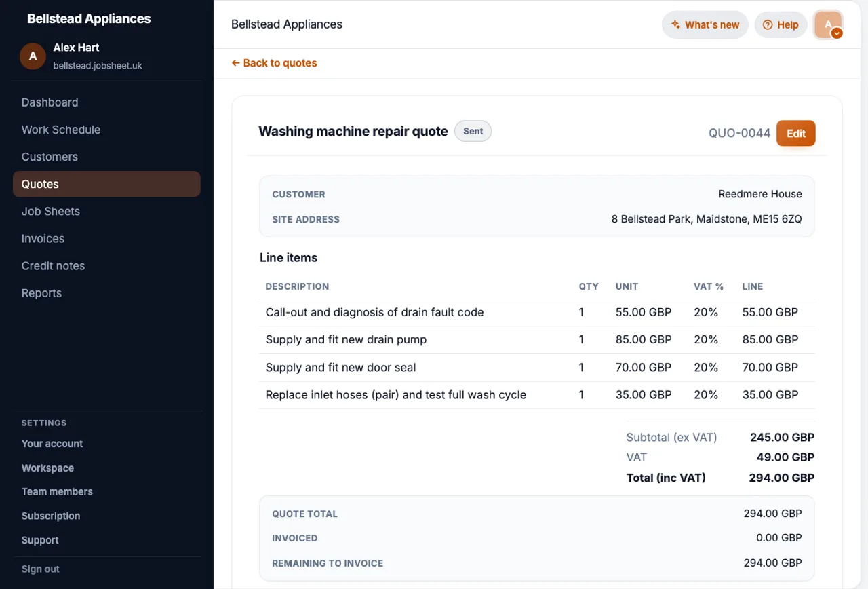Click the DESCRIPTION column header

pos(297,286)
